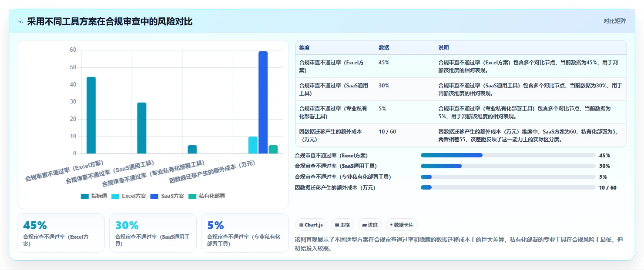Click progress bar for 合规审查不通过率（SaaS通用工具）
The width and height of the screenshot is (644, 270).
pyautogui.click(x=508, y=166)
